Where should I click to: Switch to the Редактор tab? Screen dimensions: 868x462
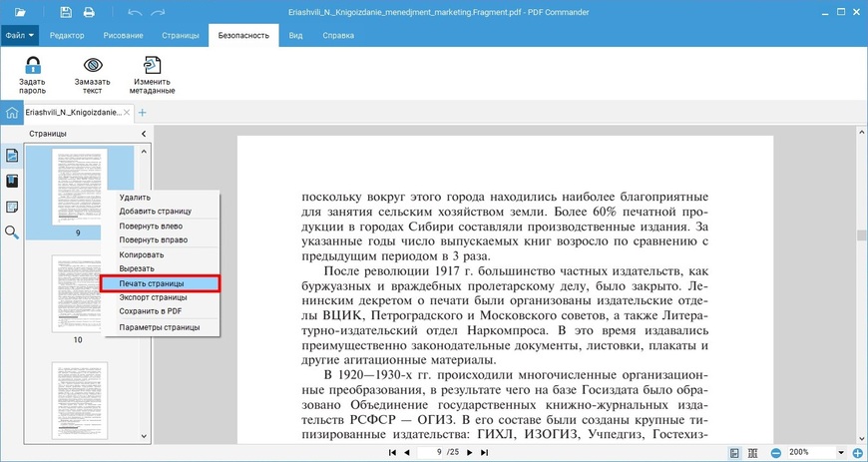coord(67,35)
